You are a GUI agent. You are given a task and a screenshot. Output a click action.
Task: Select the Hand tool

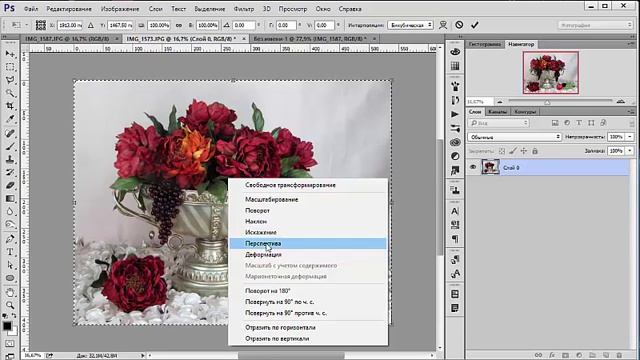pyautogui.click(x=10, y=293)
